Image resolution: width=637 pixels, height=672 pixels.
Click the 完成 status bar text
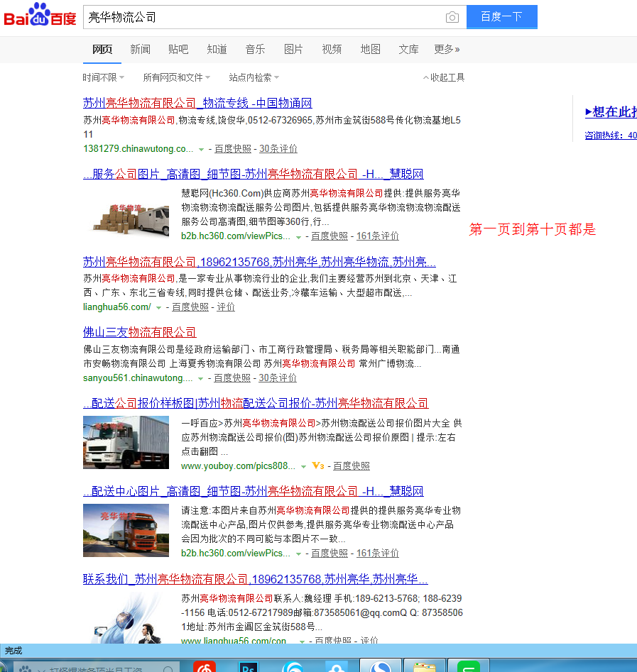pos(13,651)
